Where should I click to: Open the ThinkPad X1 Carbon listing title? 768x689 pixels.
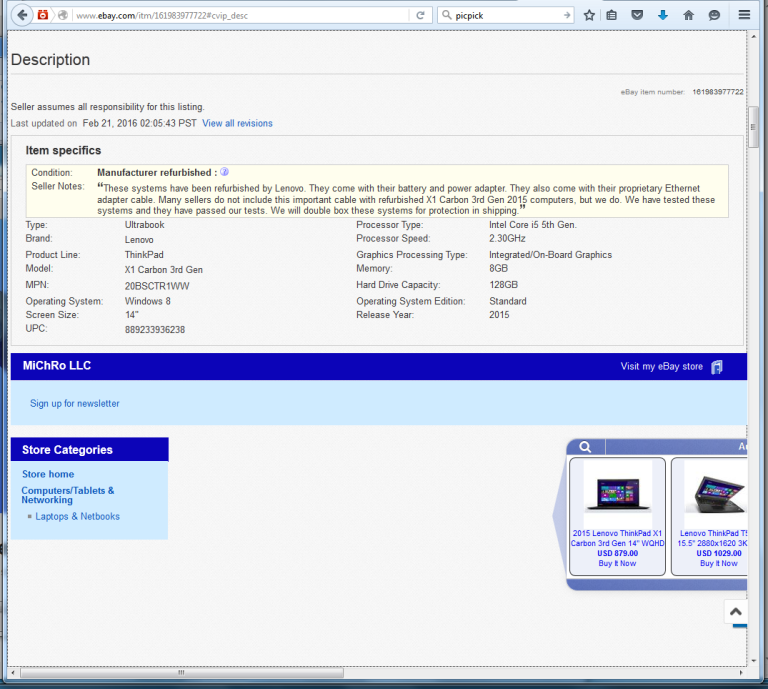point(617,538)
